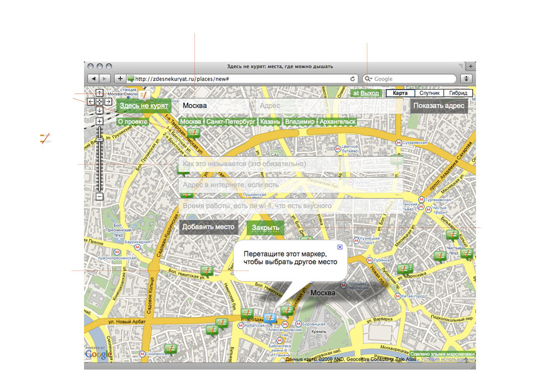This screenshot has height=392, width=560.
Task: Close the marker info balloon
Action: [340, 247]
